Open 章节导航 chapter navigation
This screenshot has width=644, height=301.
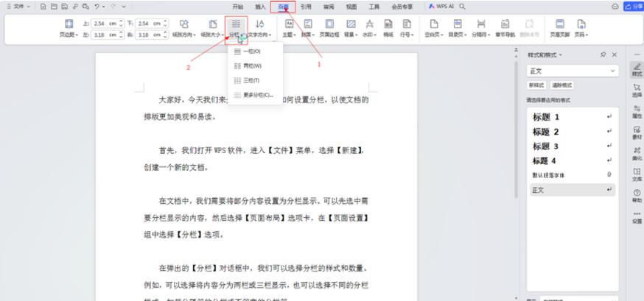[x=505, y=28]
